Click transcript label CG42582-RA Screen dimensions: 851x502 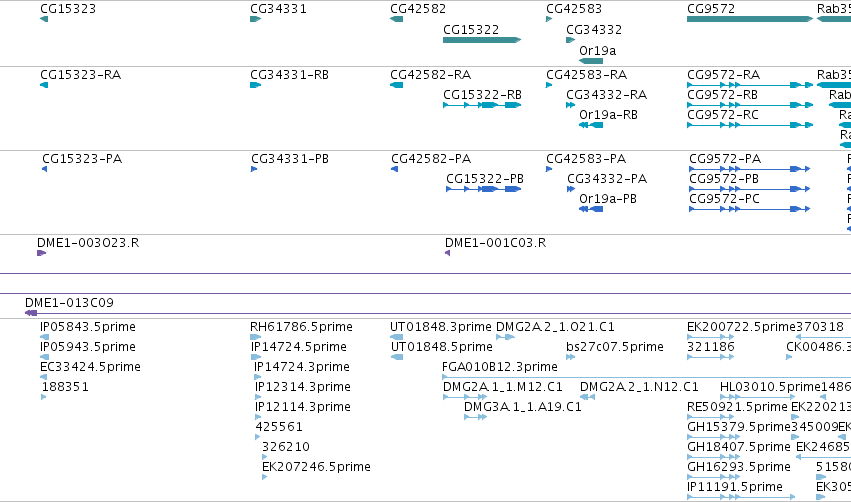click(430, 74)
